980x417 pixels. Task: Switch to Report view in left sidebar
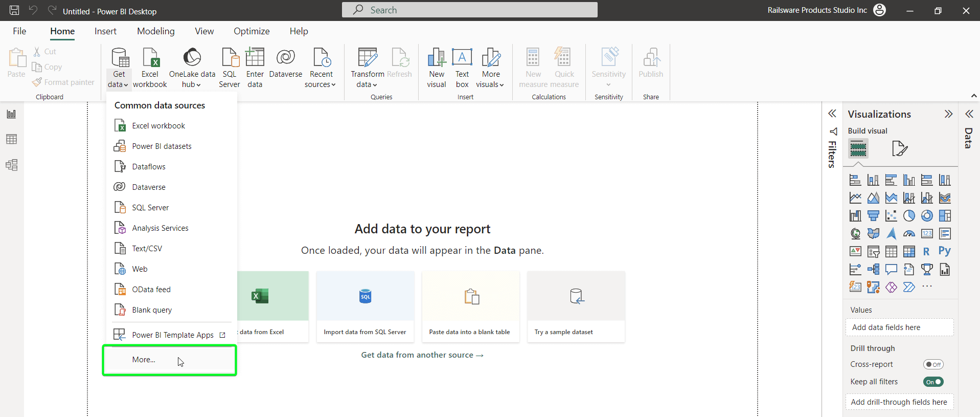(x=11, y=114)
